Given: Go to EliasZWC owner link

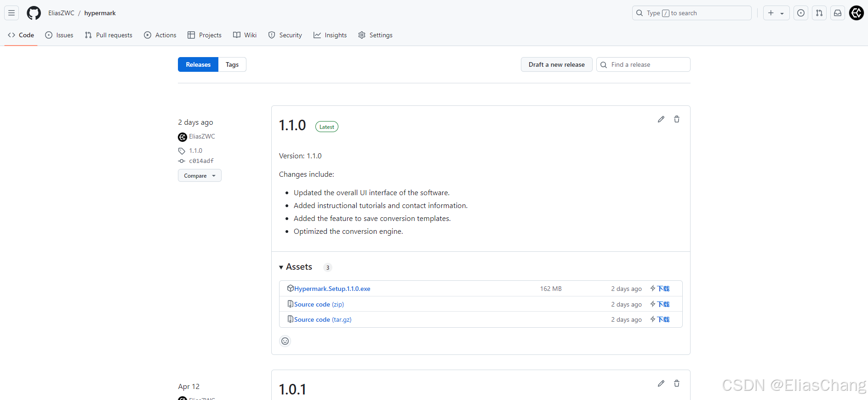Looking at the screenshot, I should click(61, 13).
